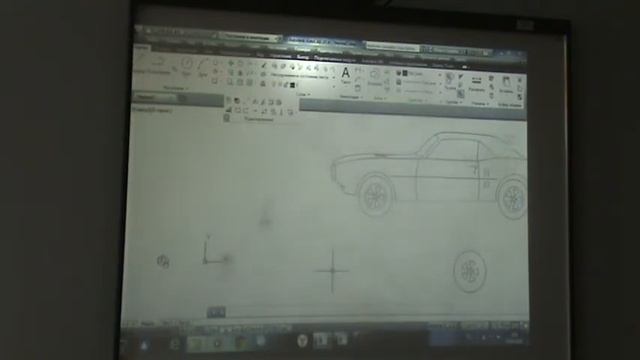Click the Paste icon in Clipboard panel
640x360 pixels.
coord(506,82)
